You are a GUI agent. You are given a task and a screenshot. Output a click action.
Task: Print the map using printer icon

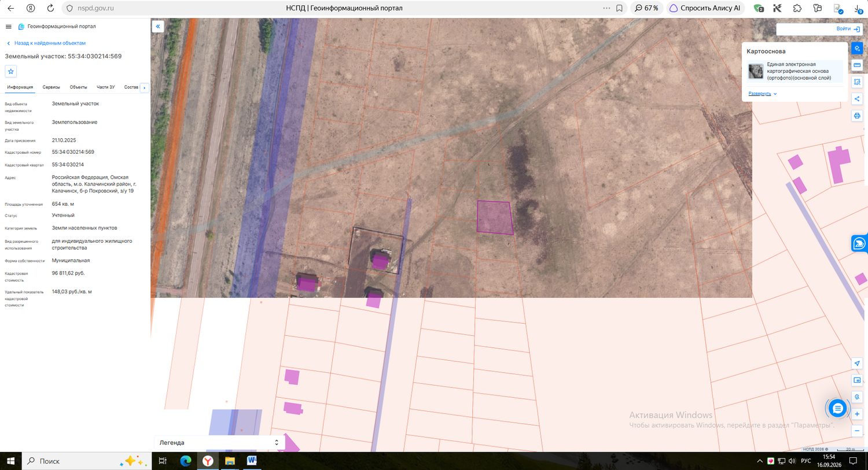(x=857, y=116)
